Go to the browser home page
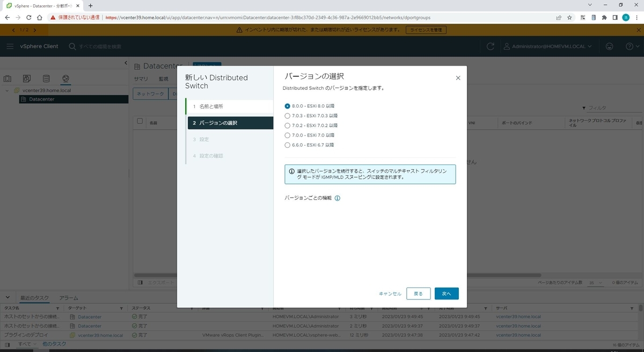This screenshot has height=352, width=644. [x=40, y=17]
